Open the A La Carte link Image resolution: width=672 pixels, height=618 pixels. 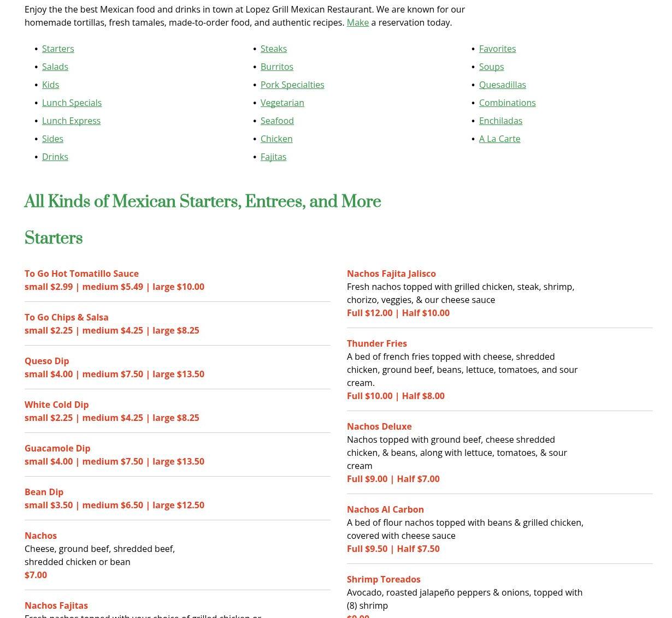(499, 139)
